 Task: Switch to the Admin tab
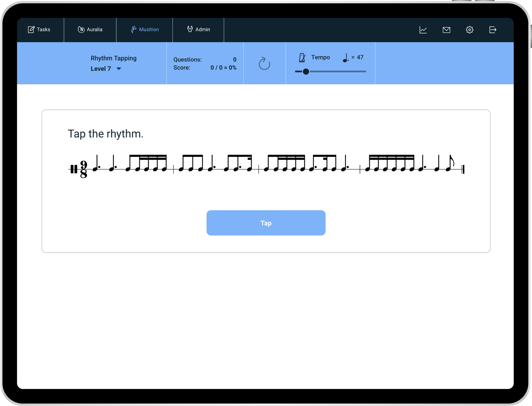(x=199, y=30)
